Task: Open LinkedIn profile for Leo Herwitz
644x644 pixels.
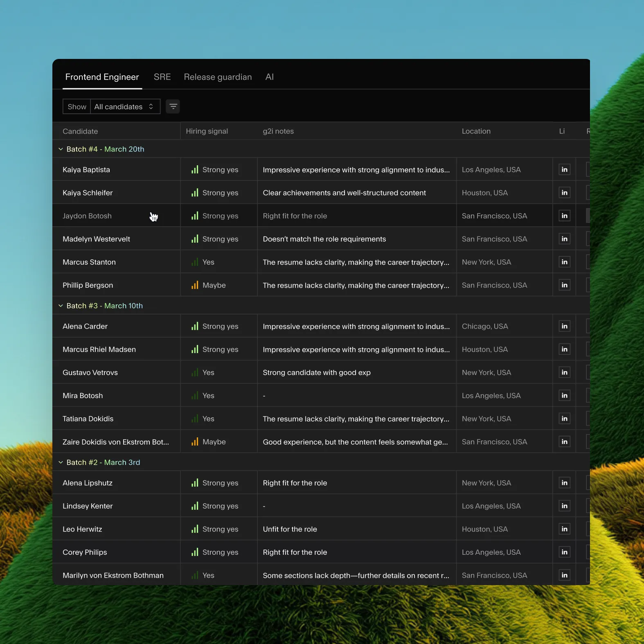Action: [564, 529]
